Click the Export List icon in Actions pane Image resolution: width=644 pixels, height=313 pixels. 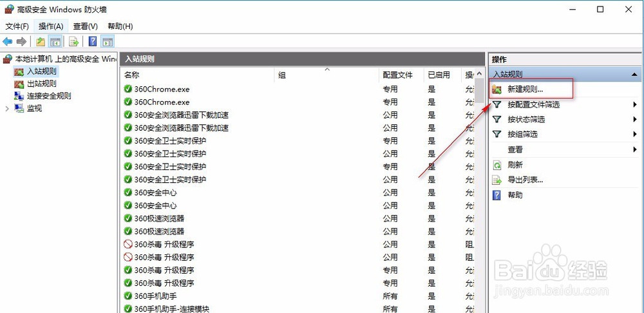point(497,180)
